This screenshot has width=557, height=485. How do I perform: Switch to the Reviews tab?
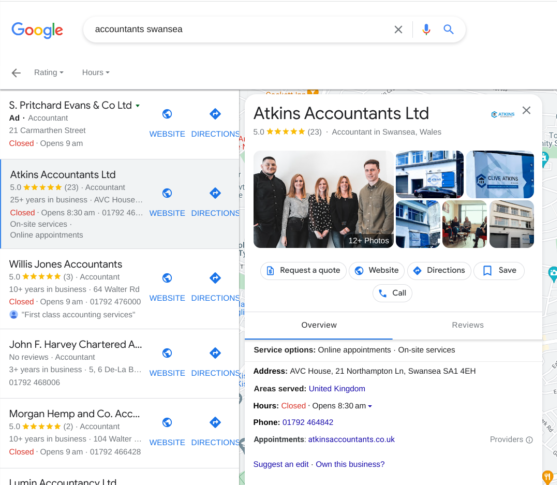[x=467, y=325]
